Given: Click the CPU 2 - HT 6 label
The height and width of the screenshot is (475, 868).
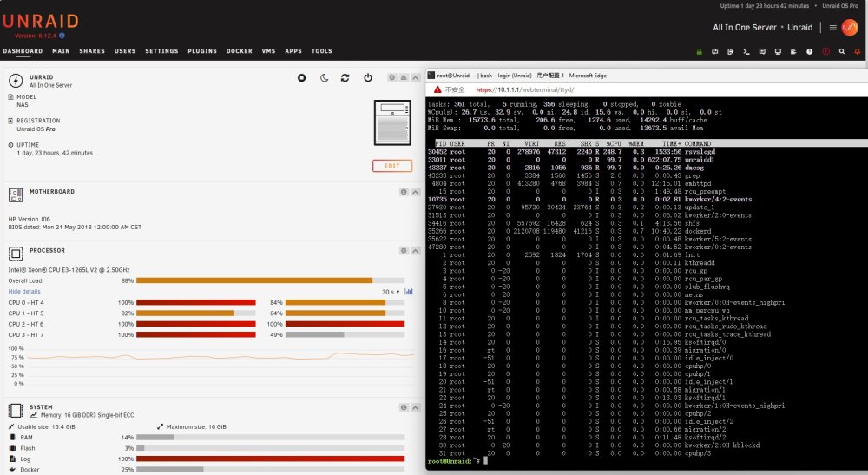Looking at the screenshot, I should click(x=25, y=324).
